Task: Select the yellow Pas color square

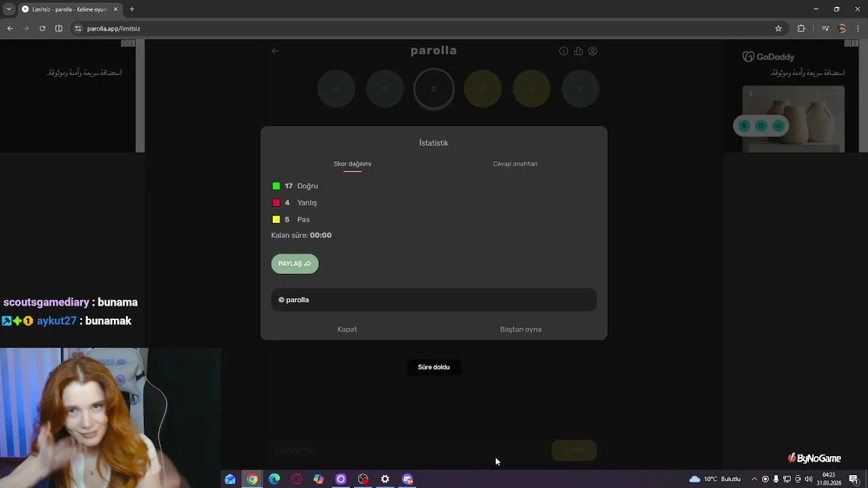Action: (x=276, y=220)
